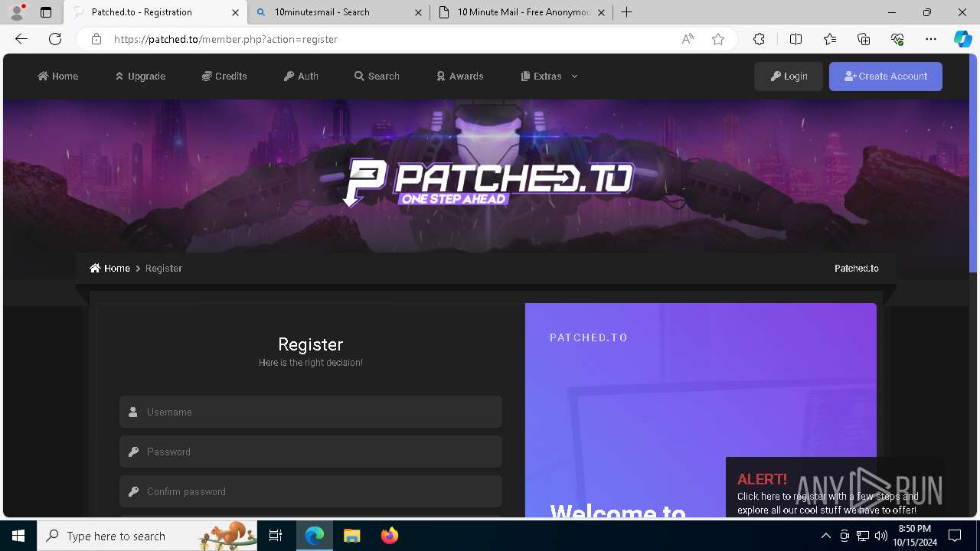Viewport: 980px width, 551px height.
Task: Show hidden system tray icons chevron
Action: click(825, 536)
